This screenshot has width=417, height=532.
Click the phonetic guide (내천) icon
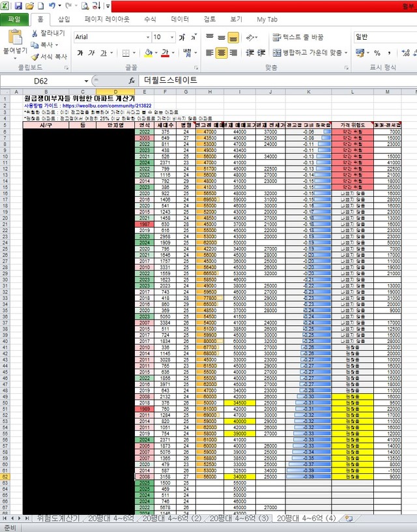pyautogui.click(x=187, y=53)
